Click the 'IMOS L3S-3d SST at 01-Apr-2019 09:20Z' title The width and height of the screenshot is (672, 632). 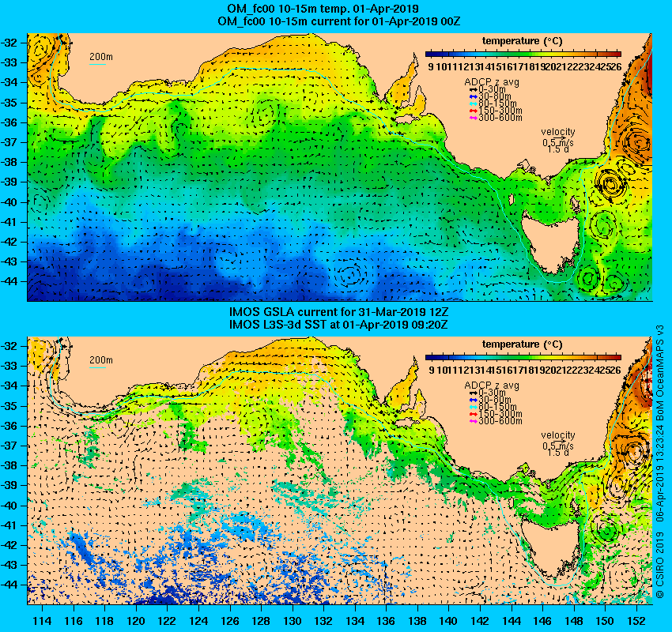[x=338, y=325]
